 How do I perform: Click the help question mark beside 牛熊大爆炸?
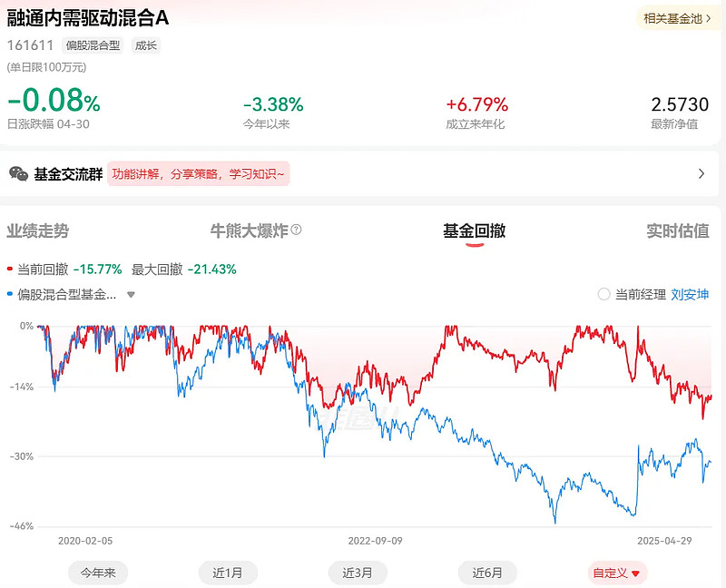coord(297,230)
